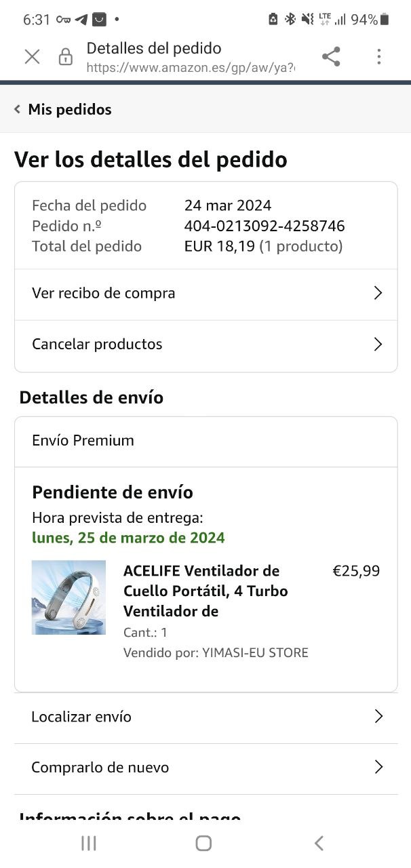Close the browser tab with X icon
Viewport: 411px width, 868px height.
point(32,57)
